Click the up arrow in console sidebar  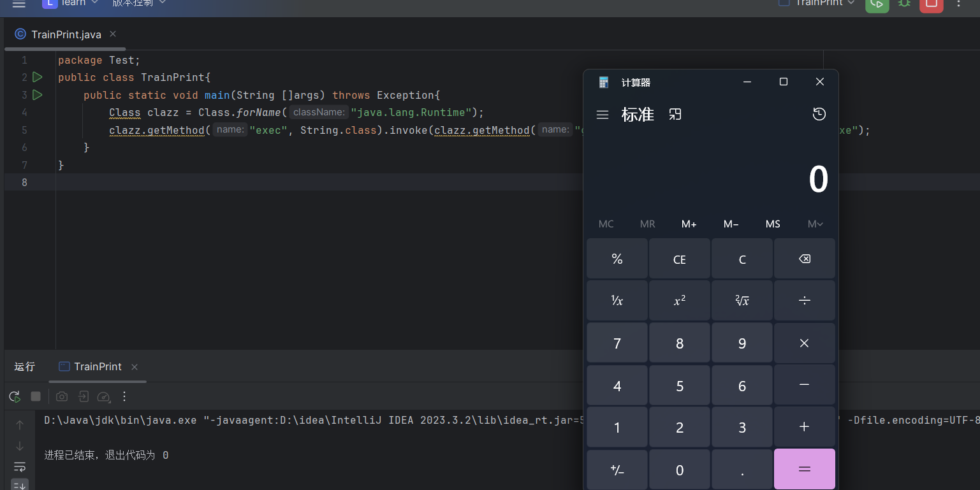20,424
